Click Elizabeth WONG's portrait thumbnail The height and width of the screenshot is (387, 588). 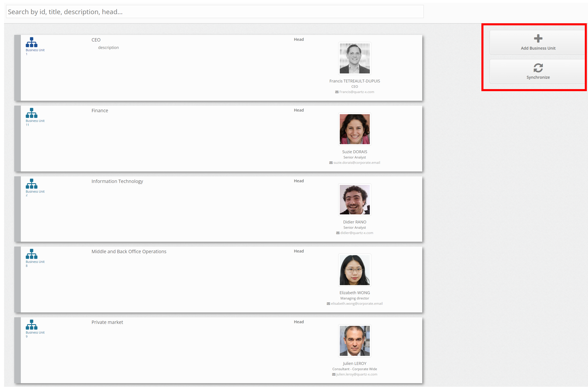coord(354,270)
